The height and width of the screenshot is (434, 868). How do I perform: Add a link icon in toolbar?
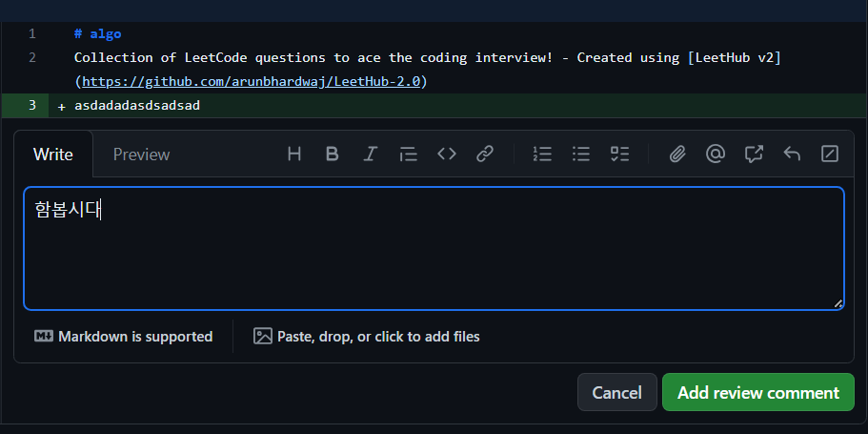click(x=485, y=154)
